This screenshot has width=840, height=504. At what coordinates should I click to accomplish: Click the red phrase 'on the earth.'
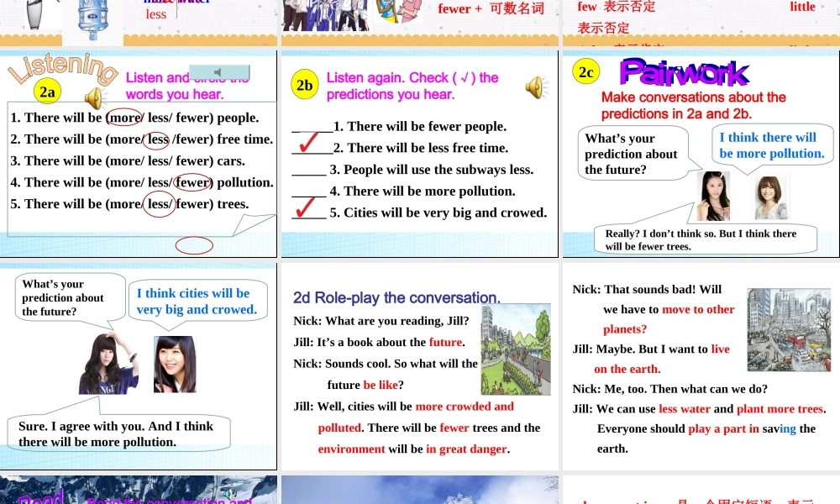click(x=627, y=369)
